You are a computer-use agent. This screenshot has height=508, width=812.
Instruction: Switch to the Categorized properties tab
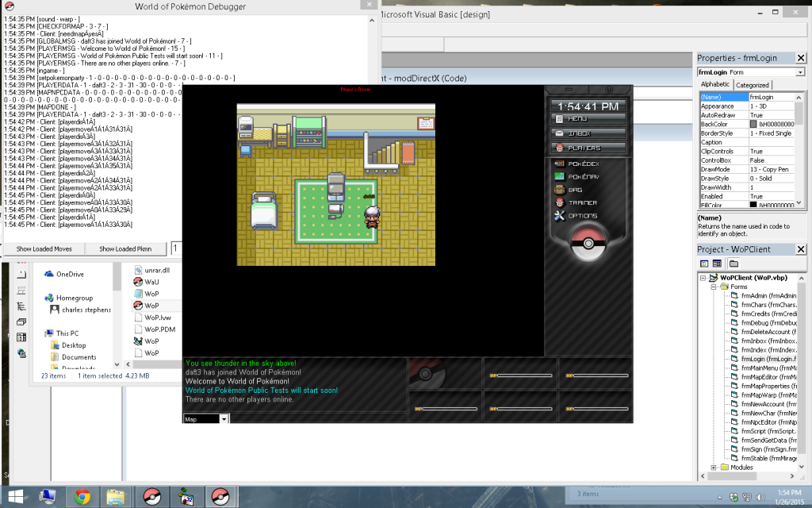pos(752,85)
